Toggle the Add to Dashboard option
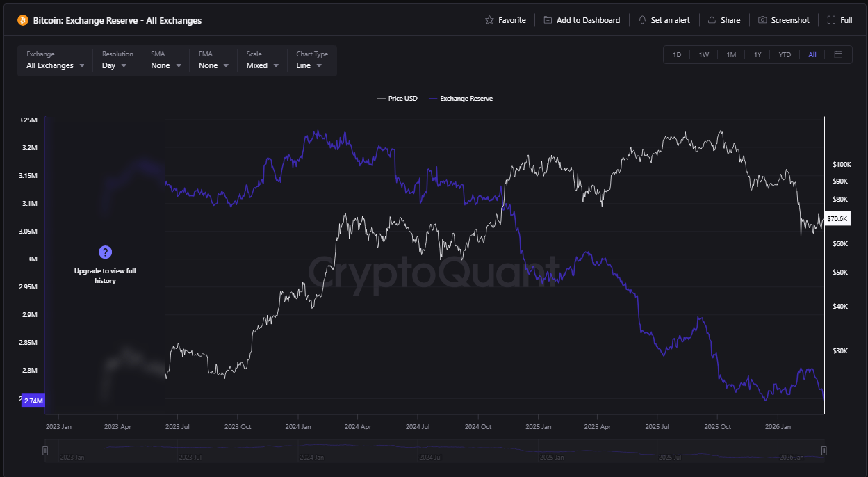 [x=582, y=19]
